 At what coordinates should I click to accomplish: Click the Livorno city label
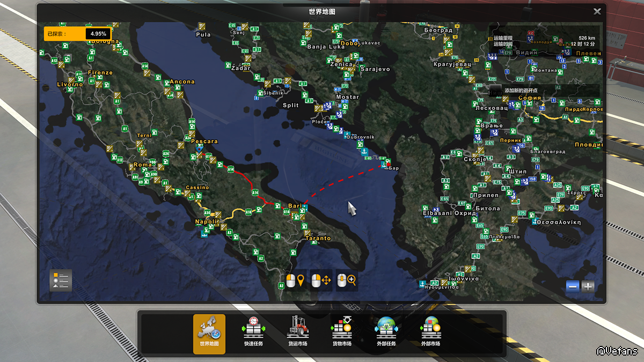click(70, 84)
